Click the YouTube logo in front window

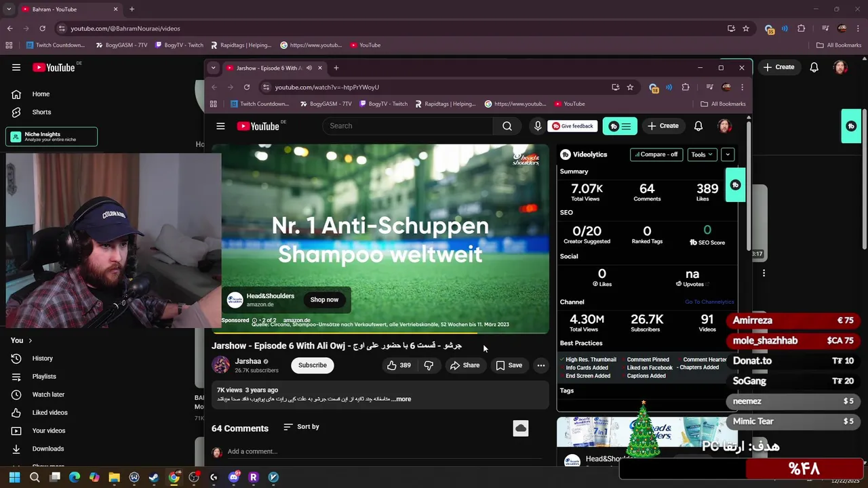[x=258, y=126]
